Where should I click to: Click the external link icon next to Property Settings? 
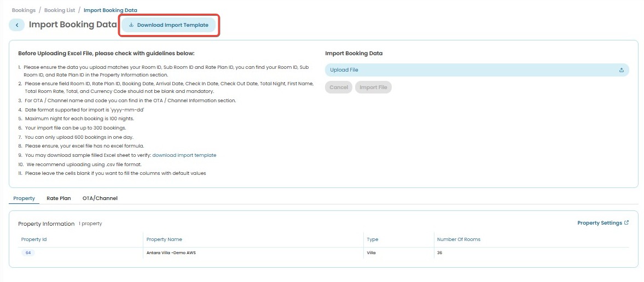pyautogui.click(x=626, y=223)
